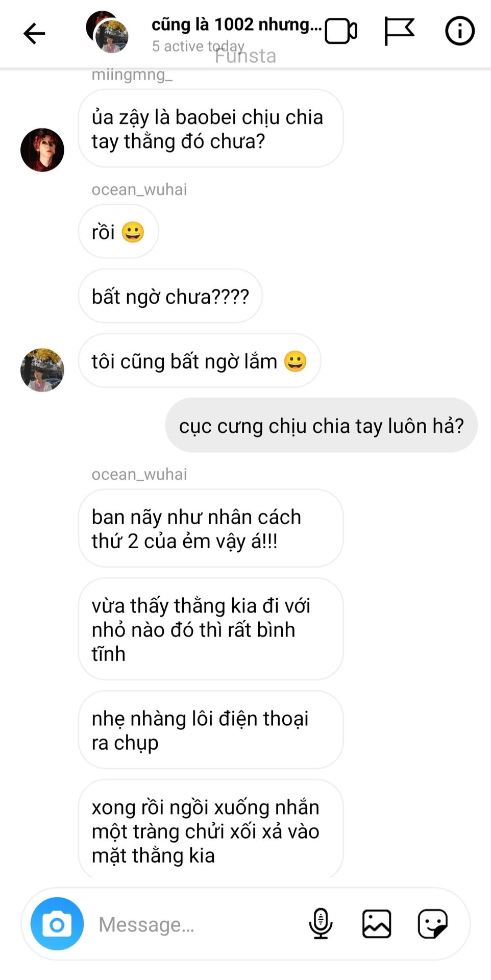Open the sticker picker icon
Screen dimensions: 491x980
click(432, 923)
